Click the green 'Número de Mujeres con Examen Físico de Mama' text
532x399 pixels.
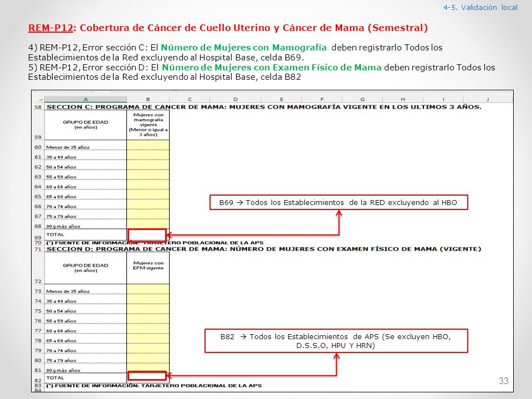click(272, 67)
